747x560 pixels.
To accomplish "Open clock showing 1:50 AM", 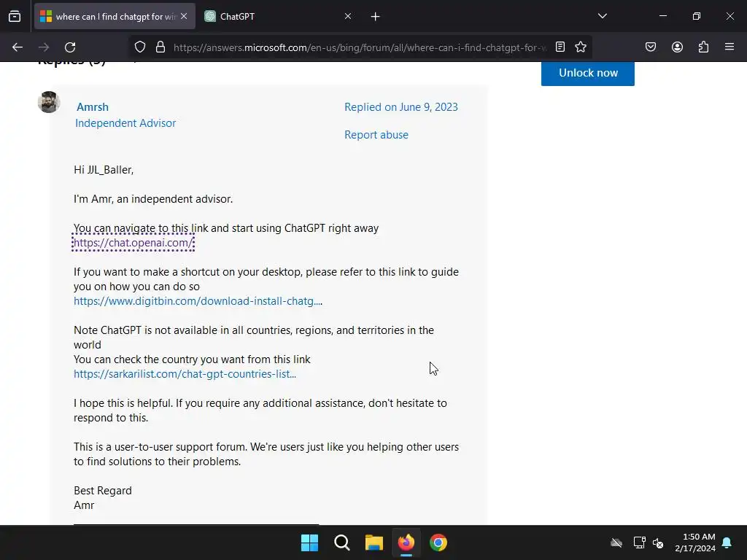I will [695, 542].
